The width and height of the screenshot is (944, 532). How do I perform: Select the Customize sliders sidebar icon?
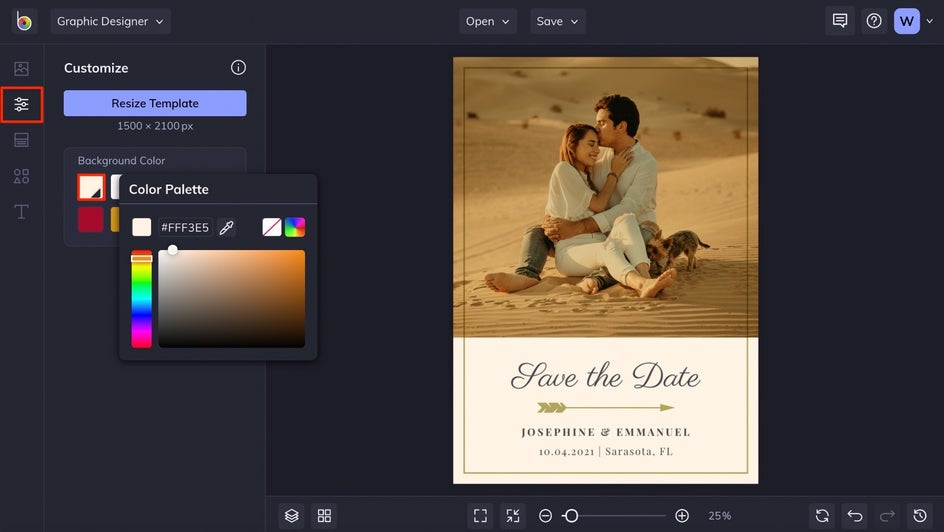point(21,104)
